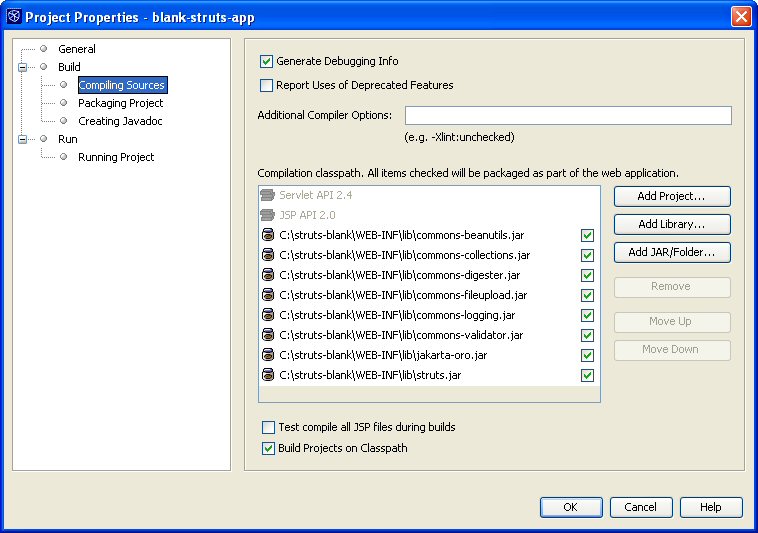Select the commons-beanutils.jar path row
This screenshot has width=758, height=533.
(x=429, y=235)
